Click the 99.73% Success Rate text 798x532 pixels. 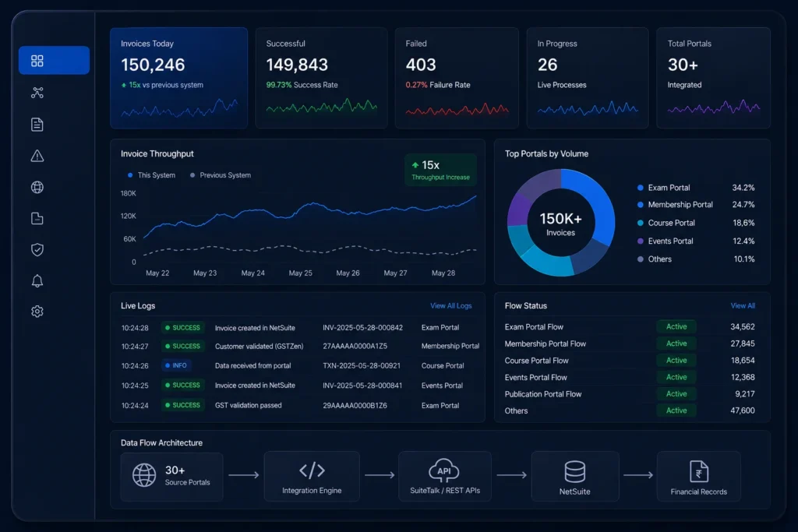tap(302, 85)
